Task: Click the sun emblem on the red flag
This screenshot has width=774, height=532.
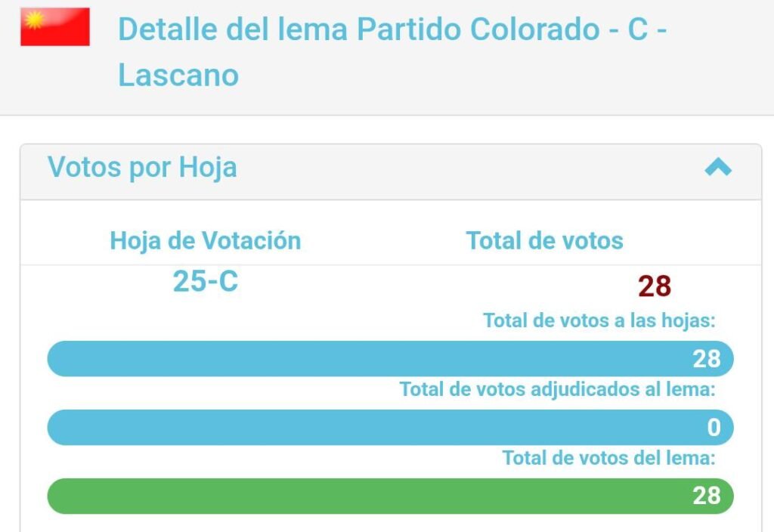Action: [35, 20]
